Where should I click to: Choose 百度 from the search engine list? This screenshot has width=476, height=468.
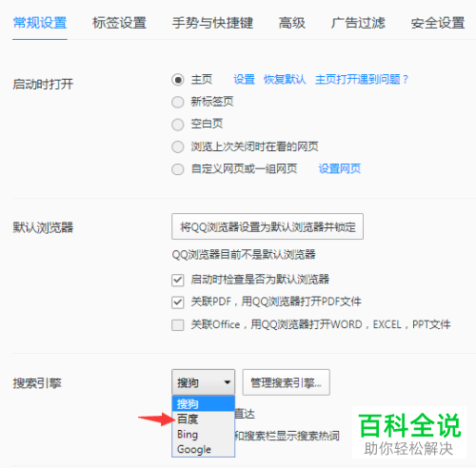point(203,419)
